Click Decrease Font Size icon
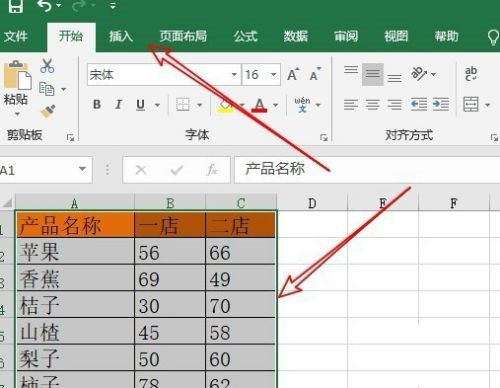Image resolution: width=500 pixels, height=388 pixels. pos(315,74)
